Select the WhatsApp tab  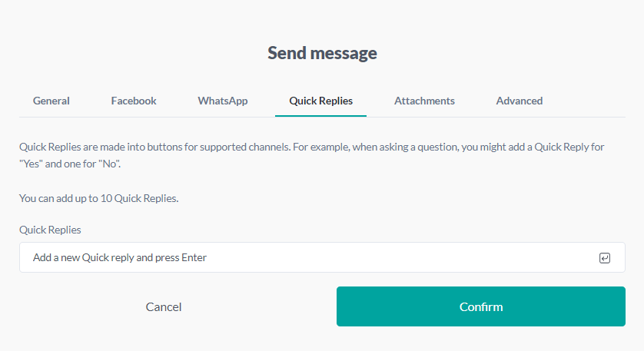(223, 101)
